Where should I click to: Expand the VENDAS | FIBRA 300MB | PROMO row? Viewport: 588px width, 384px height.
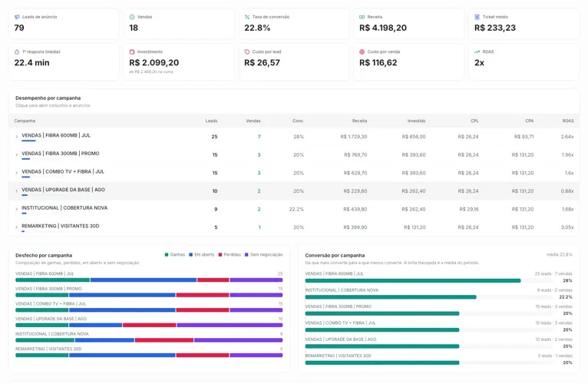pyautogui.click(x=16, y=154)
